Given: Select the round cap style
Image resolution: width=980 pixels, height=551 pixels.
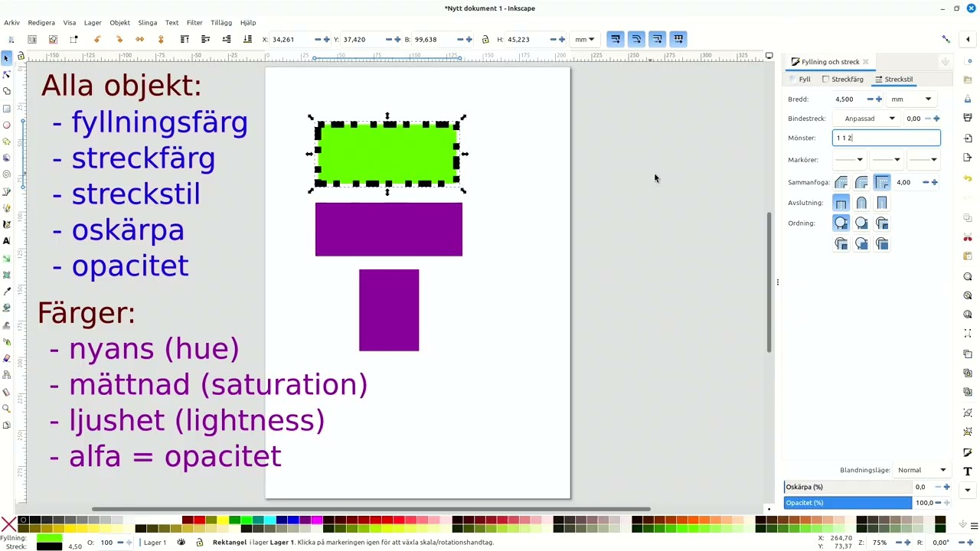Looking at the screenshot, I should click(x=861, y=203).
